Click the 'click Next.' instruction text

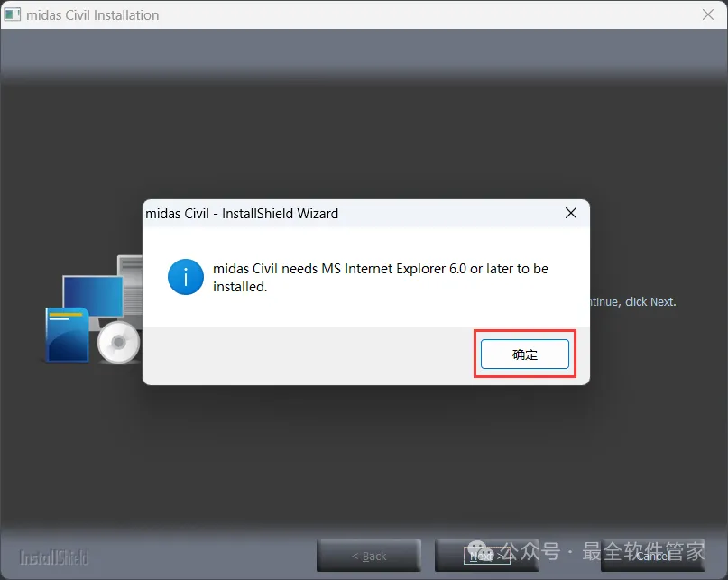point(650,302)
